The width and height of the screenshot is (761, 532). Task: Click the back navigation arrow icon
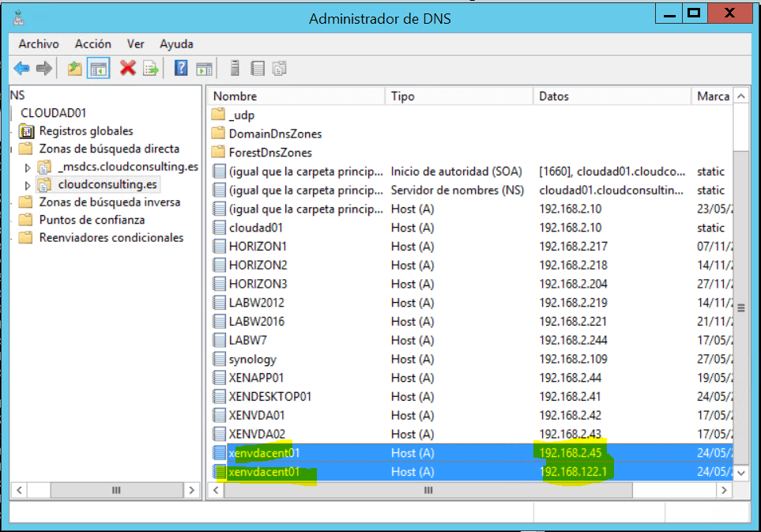(x=21, y=68)
